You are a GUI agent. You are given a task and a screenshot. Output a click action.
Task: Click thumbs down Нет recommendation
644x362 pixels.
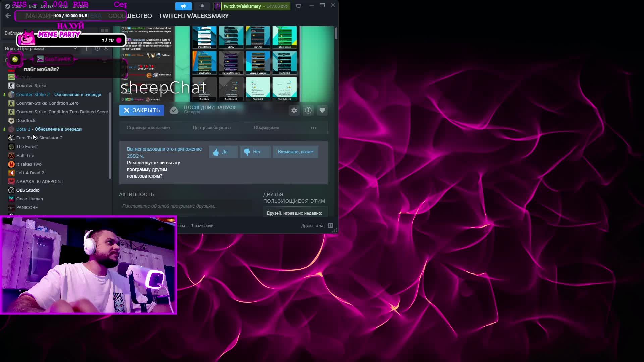coord(255,152)
